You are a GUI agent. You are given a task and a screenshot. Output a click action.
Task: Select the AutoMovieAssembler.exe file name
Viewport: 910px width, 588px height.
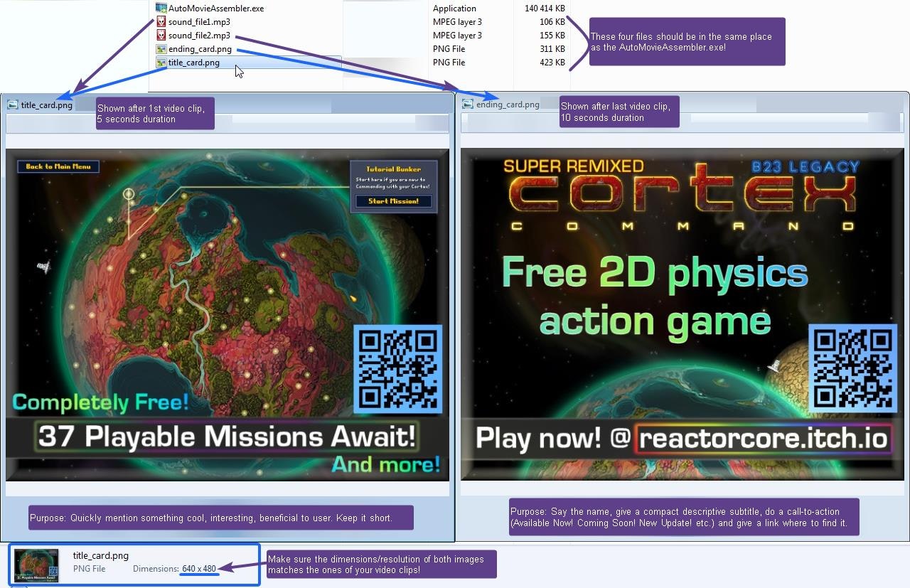216,9
